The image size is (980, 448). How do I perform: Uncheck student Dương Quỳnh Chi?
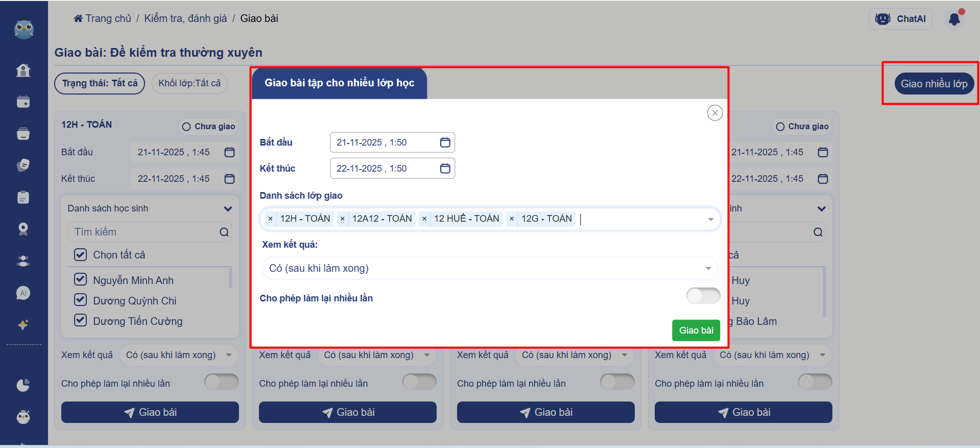[x=81, y=300]
